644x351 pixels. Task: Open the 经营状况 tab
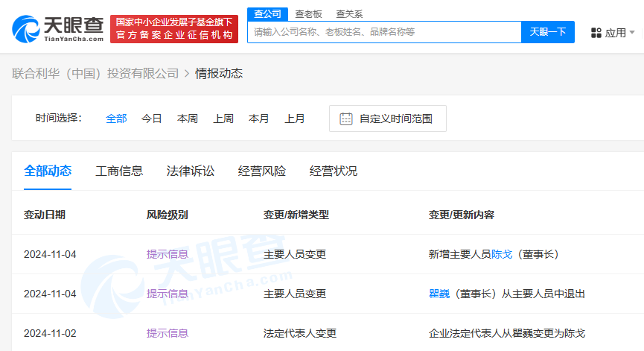point(334,171)
